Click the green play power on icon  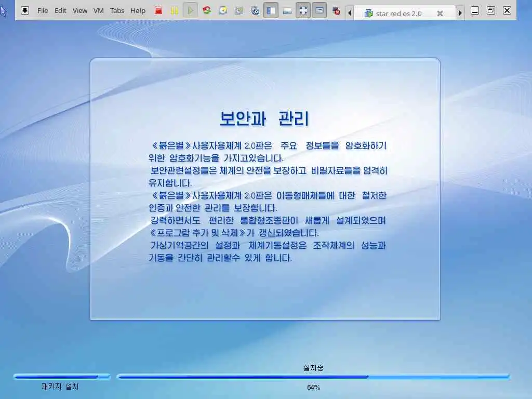[190, 10]
